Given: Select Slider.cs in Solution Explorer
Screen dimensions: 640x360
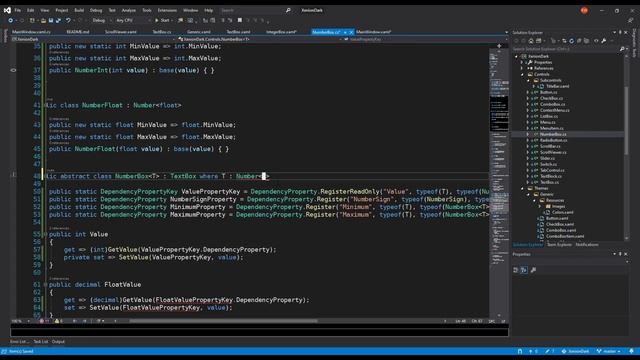Looking at the screenshot, I should (547, 158).
